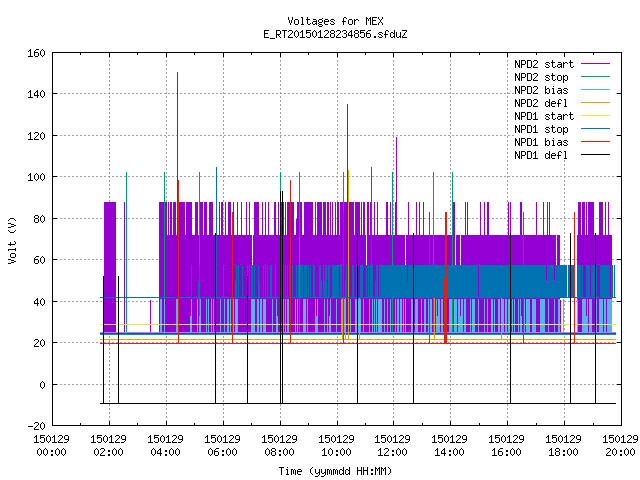Select the filename E_RT20150128234856.sfduZ subtitle
640x480 pixels.
pos(335,34)
